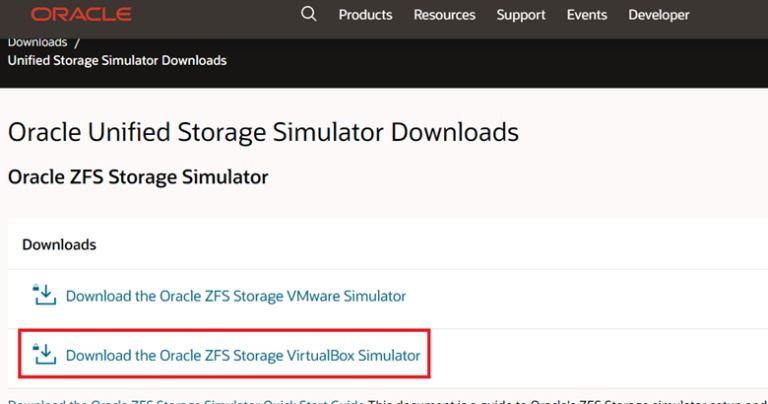768x404 pixels.
Task: Click the Downloads section header label
Action: [59, 244]
